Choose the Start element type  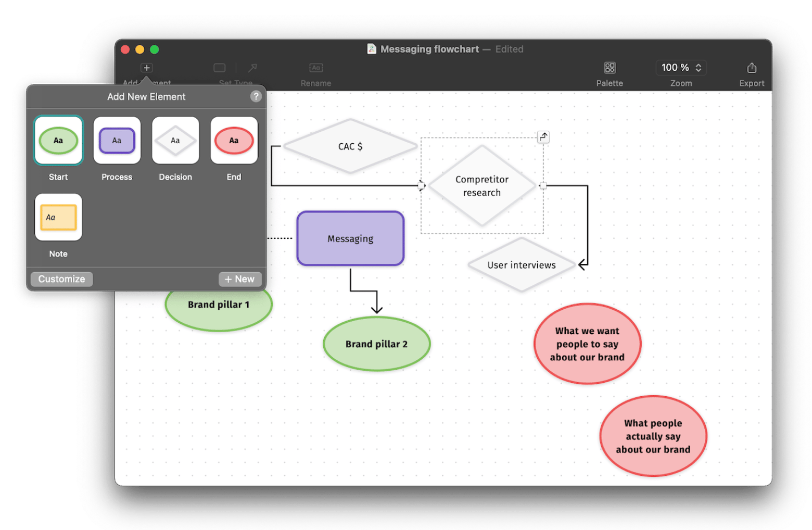click(x=58, y=141)
